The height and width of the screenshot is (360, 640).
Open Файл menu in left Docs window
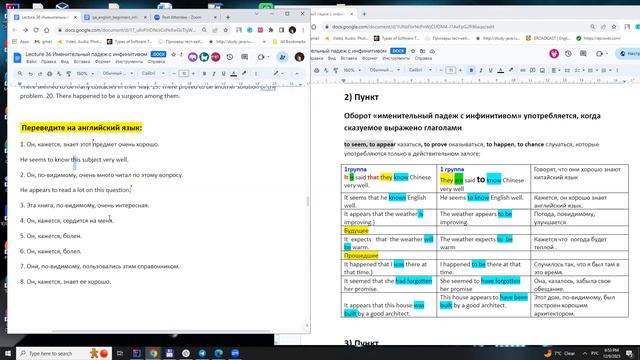(31, 62)
